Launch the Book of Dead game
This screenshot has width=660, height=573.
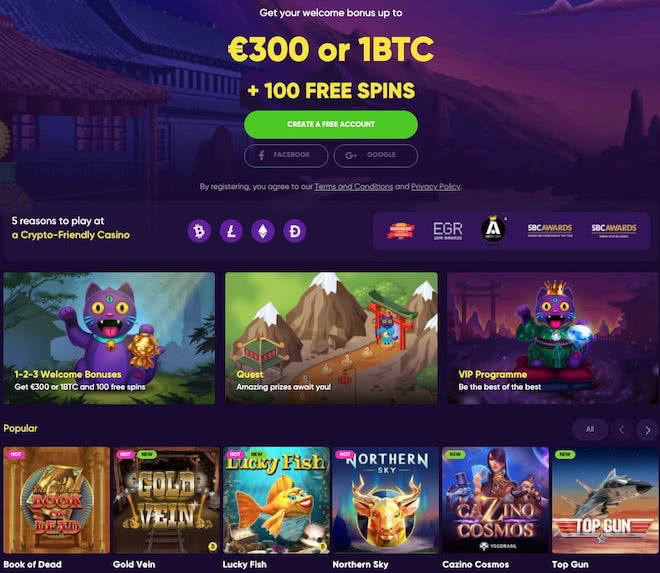[56, 500]
